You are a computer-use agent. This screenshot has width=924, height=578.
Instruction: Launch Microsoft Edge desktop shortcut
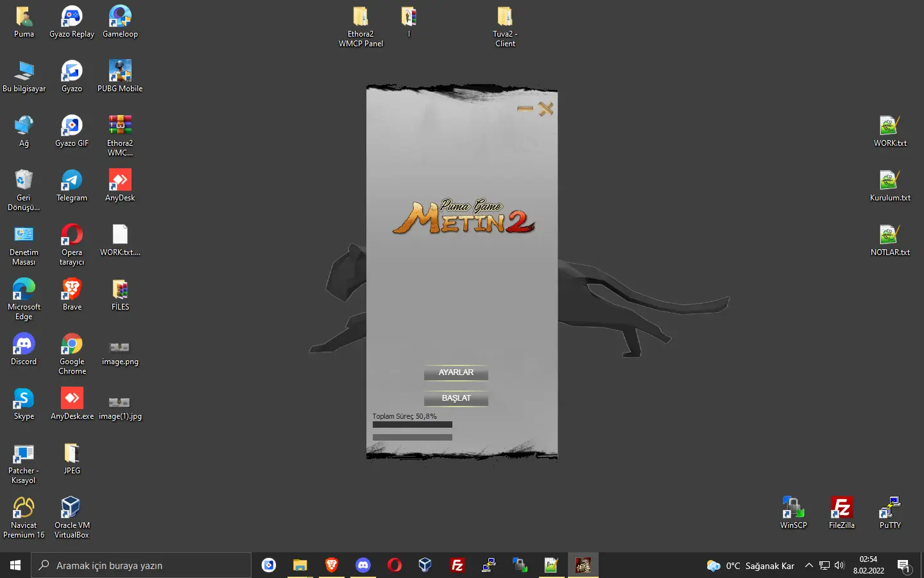point(24,300)
